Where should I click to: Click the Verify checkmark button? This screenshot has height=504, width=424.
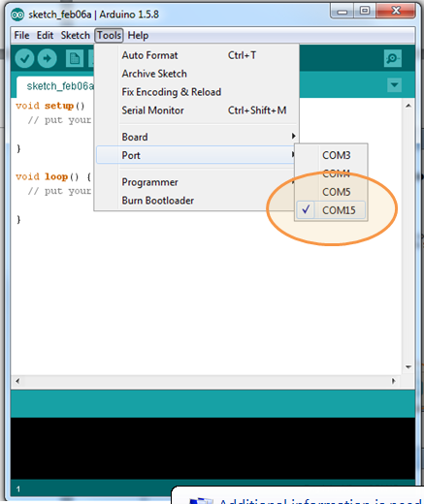[x=24, y=58]
